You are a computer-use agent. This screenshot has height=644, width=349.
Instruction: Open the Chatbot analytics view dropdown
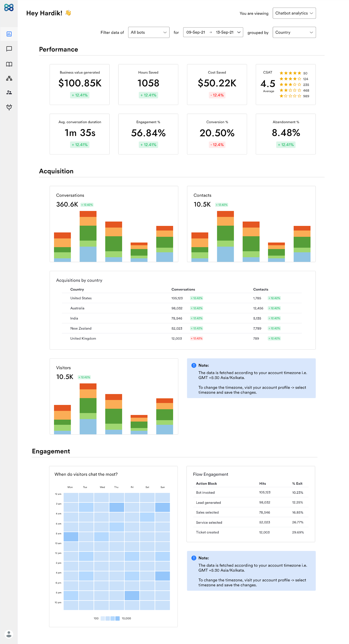tap(294, 13)
